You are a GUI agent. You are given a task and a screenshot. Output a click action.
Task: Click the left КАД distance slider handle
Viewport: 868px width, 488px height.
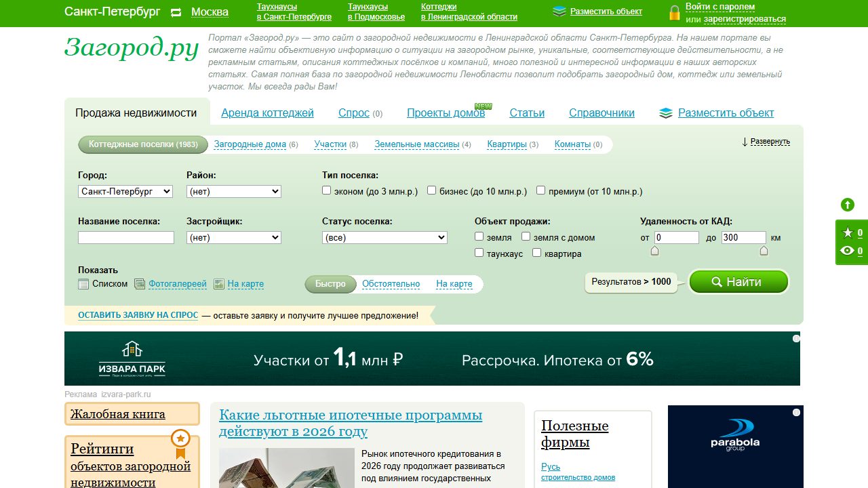tap(654, 251)
